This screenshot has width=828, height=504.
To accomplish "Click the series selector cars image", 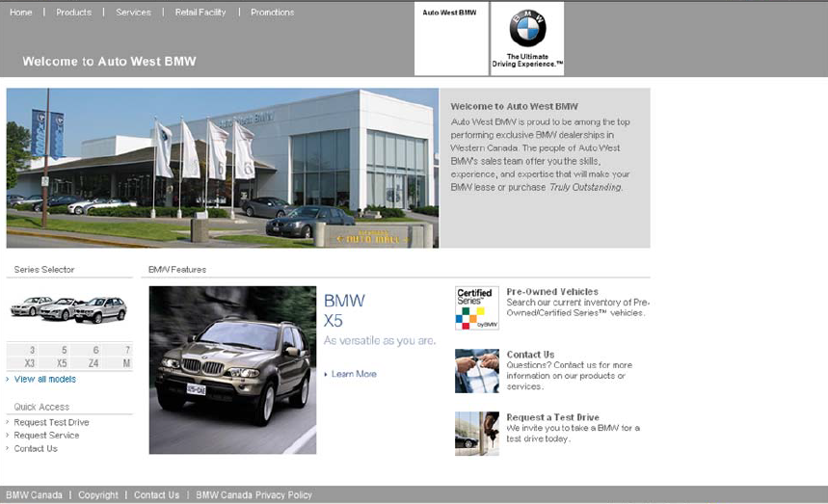I will [x=68, y=309].
